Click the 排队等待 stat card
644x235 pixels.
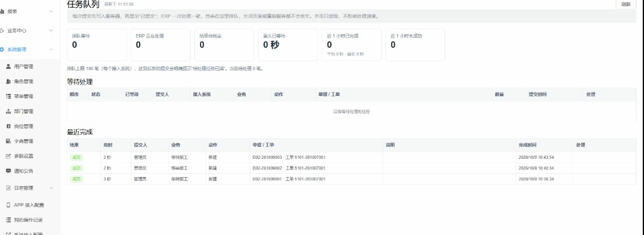[96, 45]
